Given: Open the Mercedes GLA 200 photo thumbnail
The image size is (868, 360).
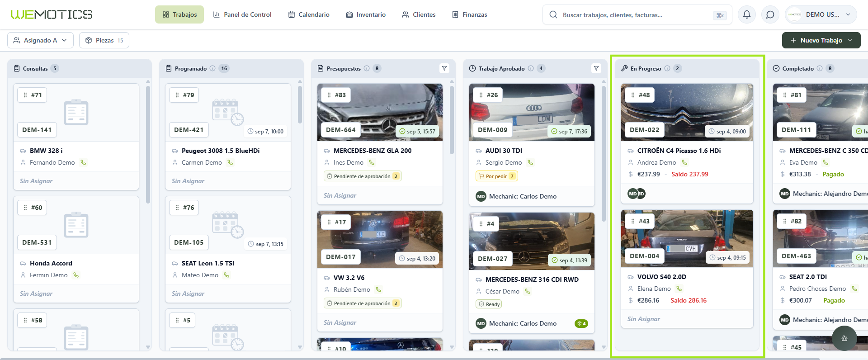Looking at the screenshot, I should 380,112.
